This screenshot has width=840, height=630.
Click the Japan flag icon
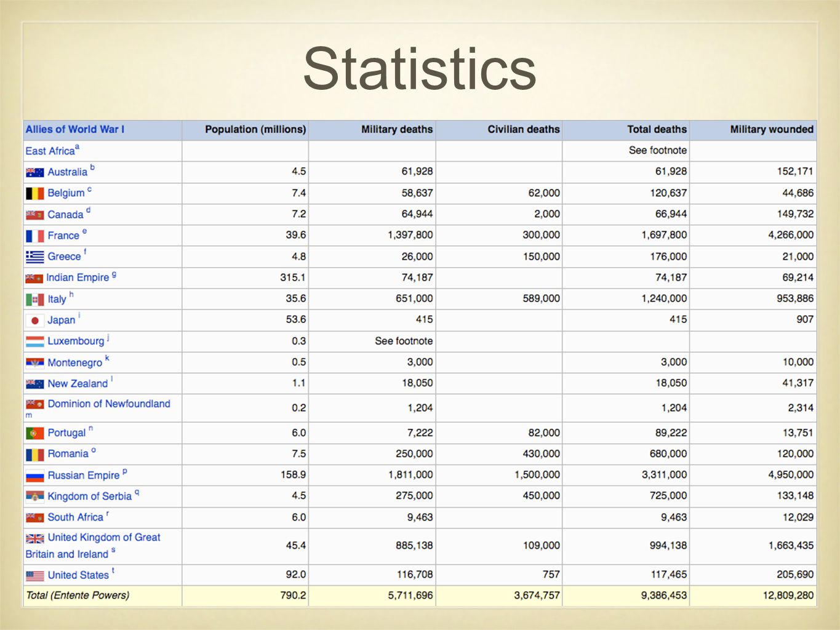click(34, 321)
